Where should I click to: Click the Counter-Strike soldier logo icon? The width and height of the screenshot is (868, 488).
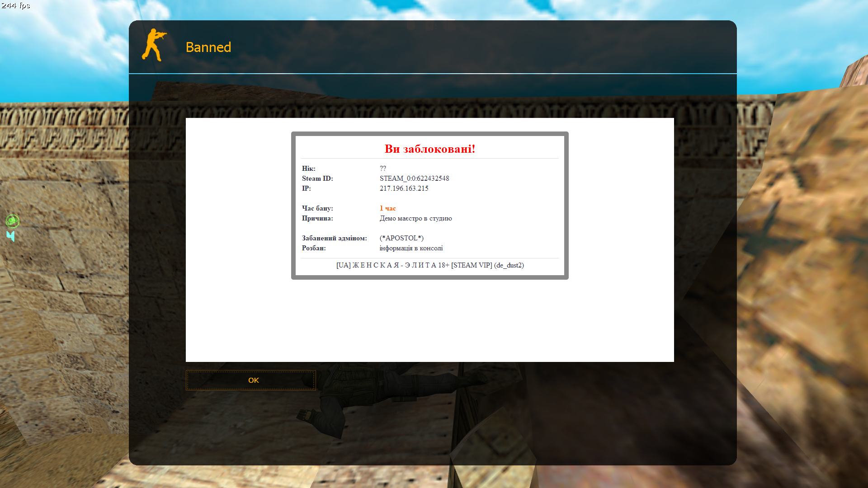[x=154, y=45]
